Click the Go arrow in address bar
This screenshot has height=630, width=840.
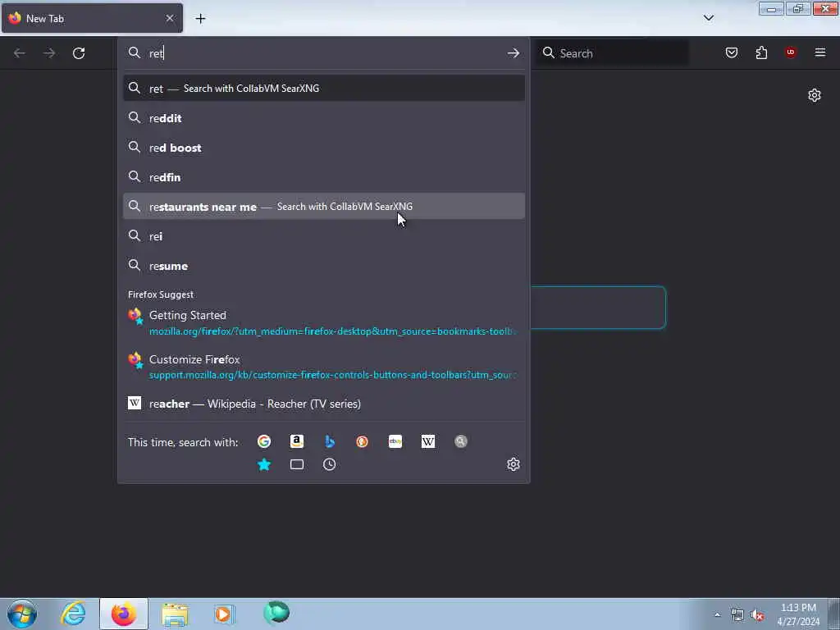[514, 53]
